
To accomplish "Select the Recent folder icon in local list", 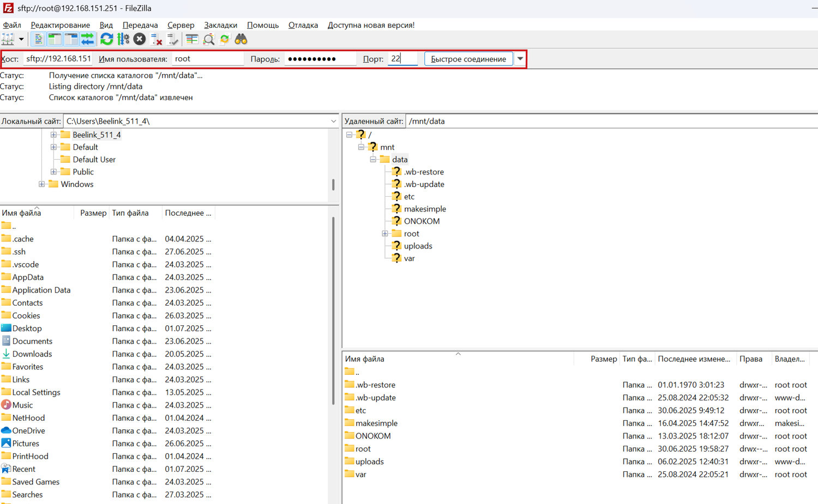I will [6, 469].
